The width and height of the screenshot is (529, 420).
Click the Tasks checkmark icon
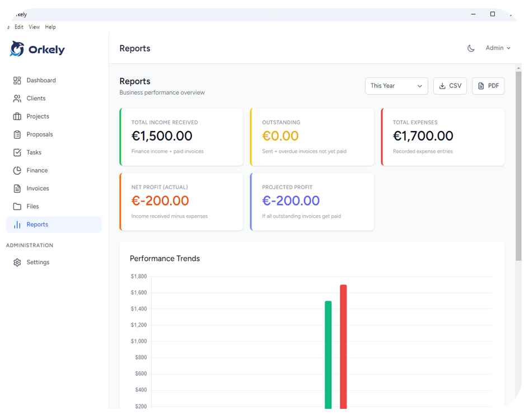click(x=17, y=152)
